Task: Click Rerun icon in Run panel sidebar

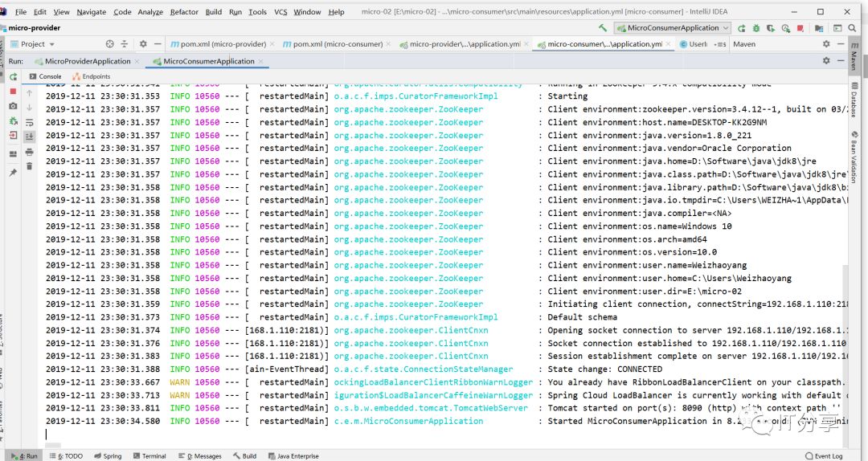Action: (x=14, y=77)
